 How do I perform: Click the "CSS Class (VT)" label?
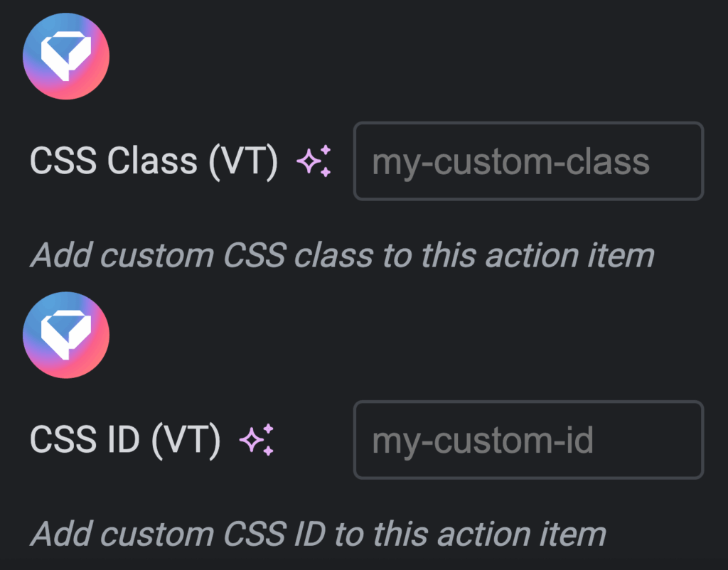[154, 162]
